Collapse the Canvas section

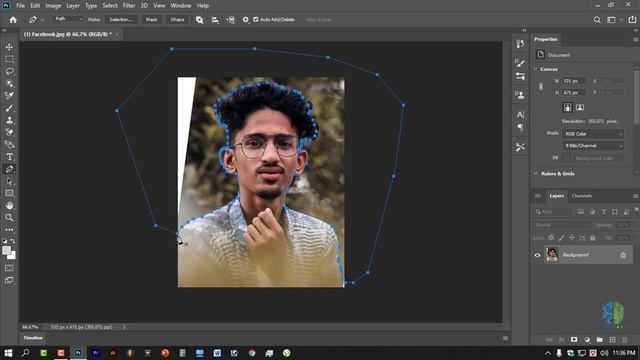(x=535, y=69)
